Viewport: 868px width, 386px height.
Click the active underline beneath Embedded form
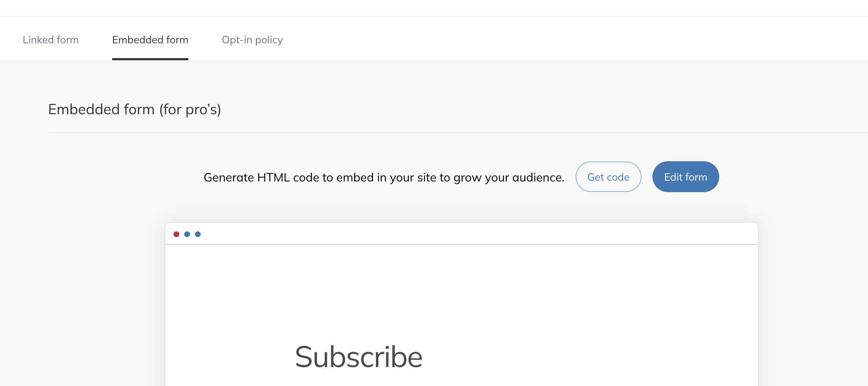tap(150, 59)
